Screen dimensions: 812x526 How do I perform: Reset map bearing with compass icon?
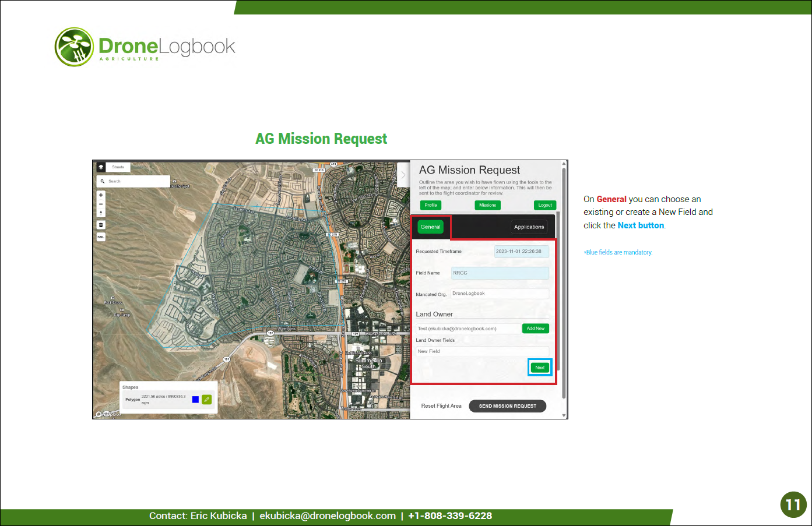click(101, 213)
